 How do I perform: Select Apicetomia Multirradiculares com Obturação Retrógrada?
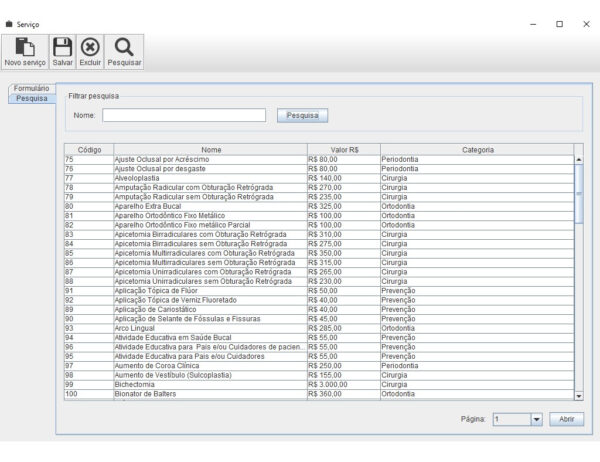click(x=319, y=253)
